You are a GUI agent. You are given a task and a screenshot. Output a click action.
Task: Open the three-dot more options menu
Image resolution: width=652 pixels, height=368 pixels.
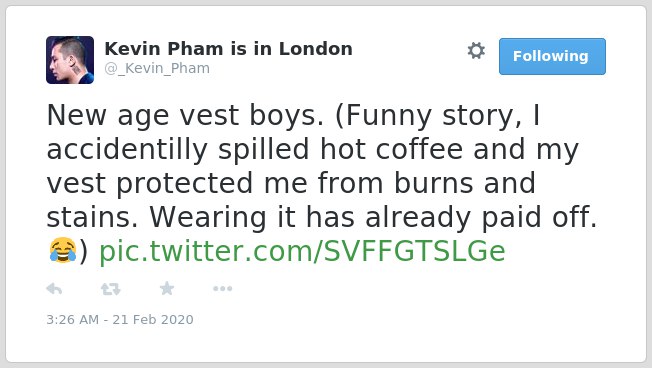(x=222, y=289)
